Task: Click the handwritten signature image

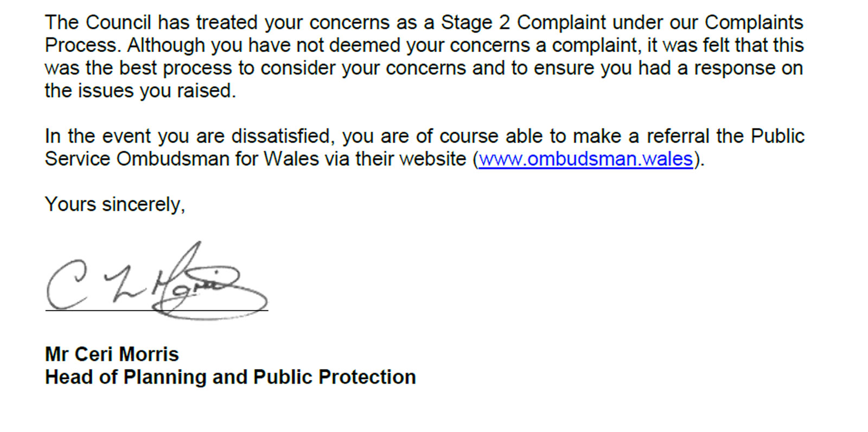Action: (157, 281)
